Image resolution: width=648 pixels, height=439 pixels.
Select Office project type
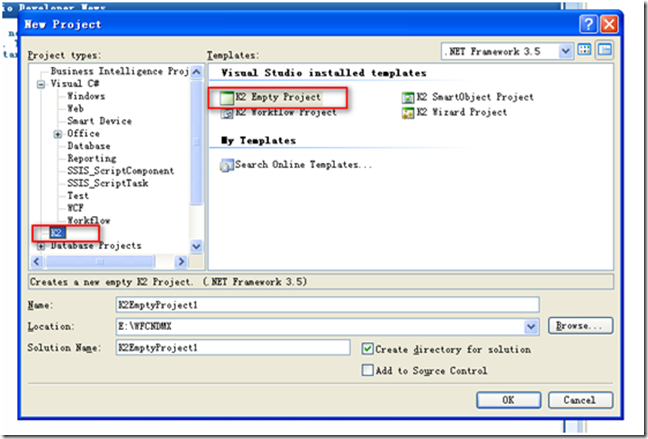point(83,133)
